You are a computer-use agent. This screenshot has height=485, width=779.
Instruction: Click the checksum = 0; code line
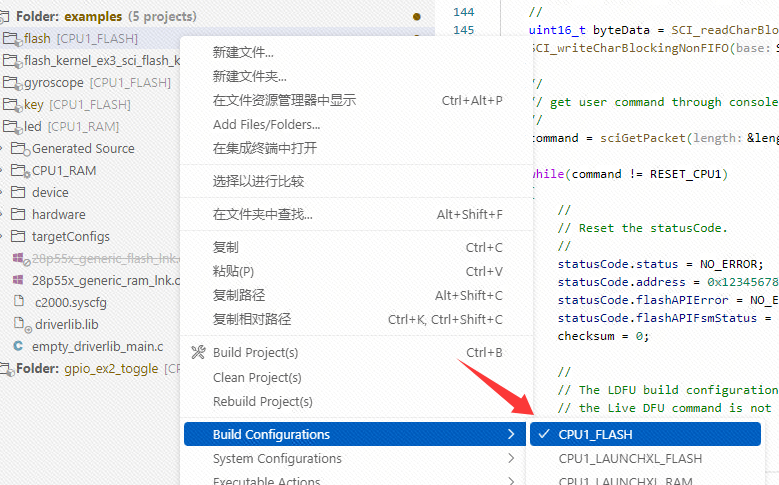click(603, 336)
